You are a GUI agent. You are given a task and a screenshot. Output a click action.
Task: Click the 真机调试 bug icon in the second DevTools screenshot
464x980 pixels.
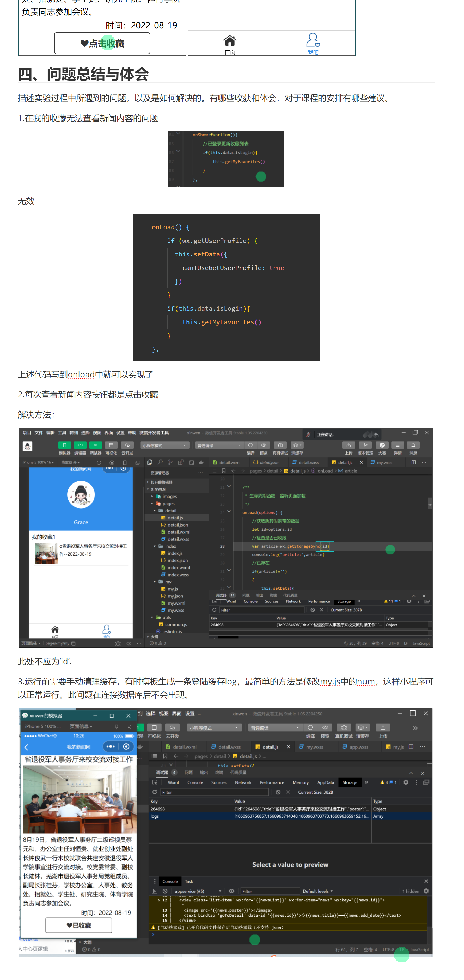(344, 727)
